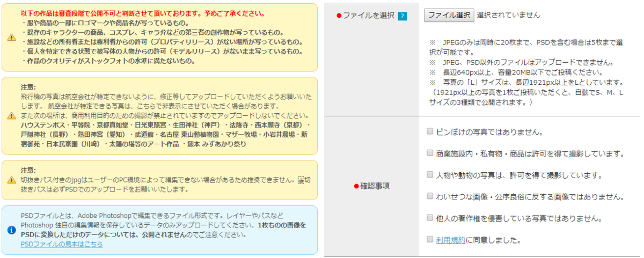The image size is (644, 258).
Task: Tick 他人の著作権を侵害 confirmation checkbox
Action: pyautogui.click(x=430, y=217)
